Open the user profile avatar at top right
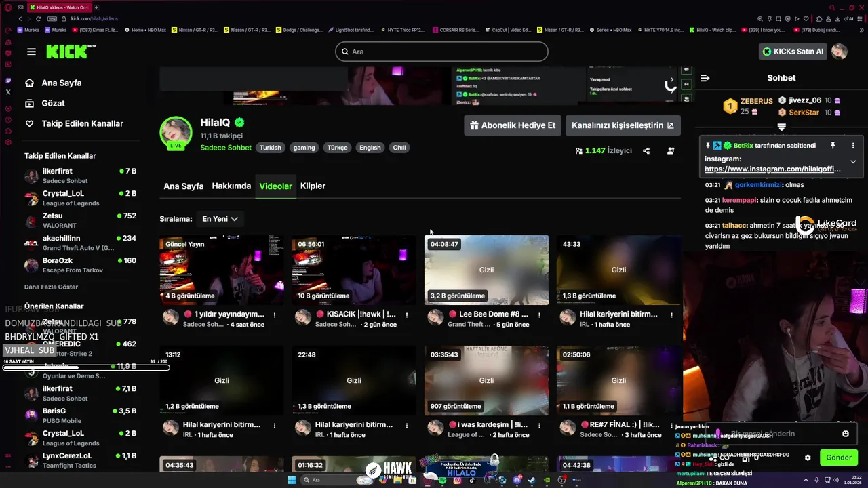Viewport: 868px width, 488px height. [840, 52]
